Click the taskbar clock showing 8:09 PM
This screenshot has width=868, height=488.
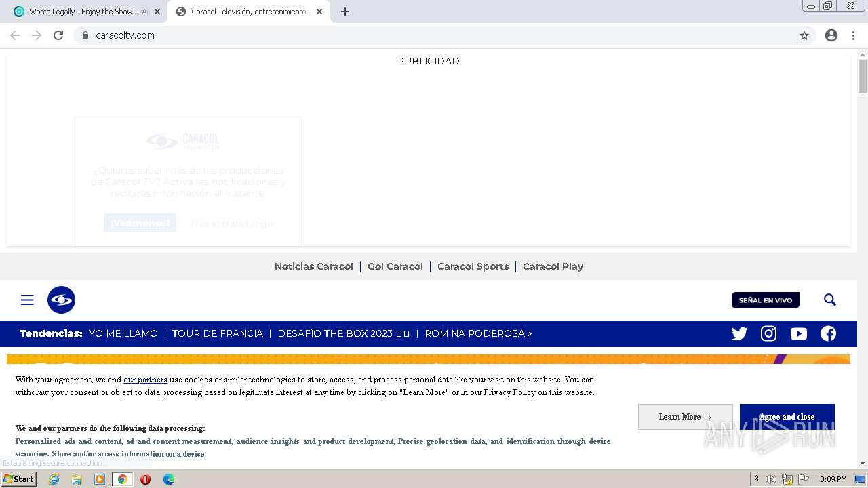coord(833,479)
